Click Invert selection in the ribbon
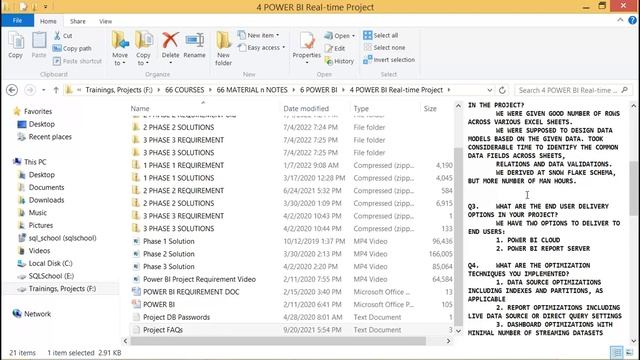640x360 pixels. (x=389, y=60)
